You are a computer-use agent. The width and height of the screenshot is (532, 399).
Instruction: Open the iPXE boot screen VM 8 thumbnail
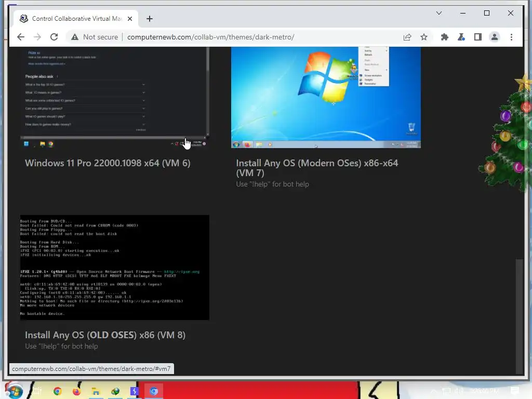coord(115,268)
